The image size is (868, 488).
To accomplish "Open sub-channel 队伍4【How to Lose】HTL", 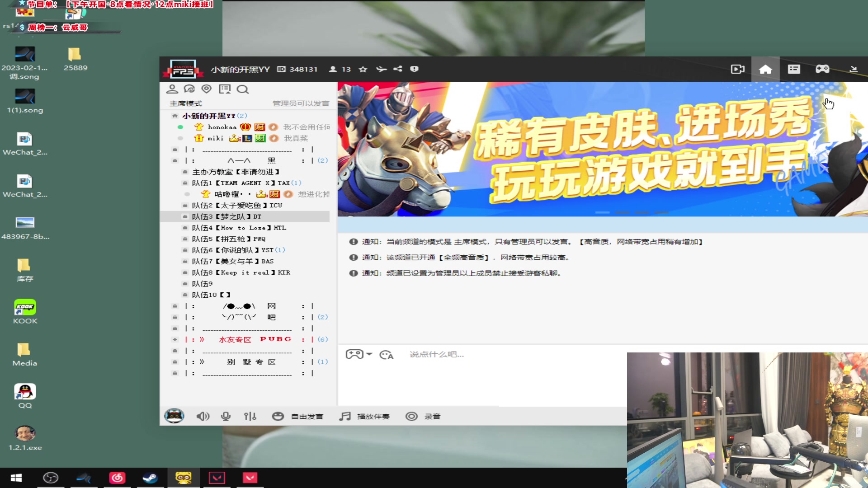I will [239, 228].
